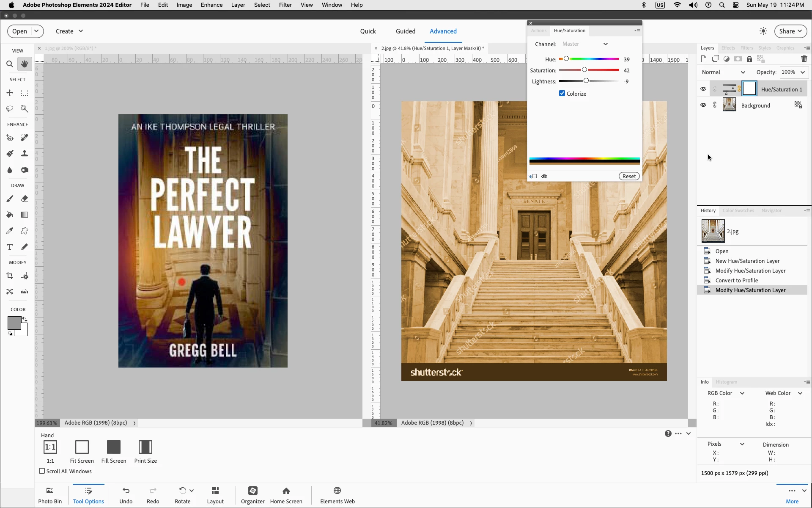Click the Delete layer trash icon
Viewport: 812px width, 508px height.
(x=804, y=59)
